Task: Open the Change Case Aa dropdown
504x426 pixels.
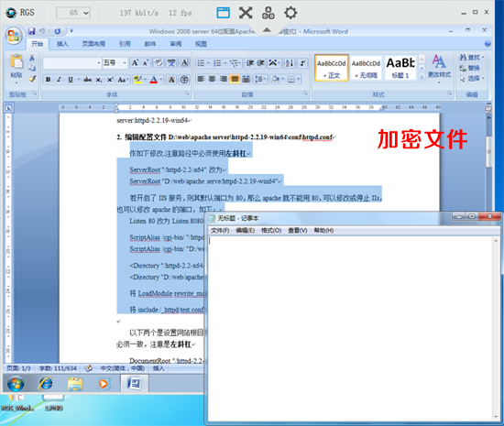Action: tap(123, 80)
